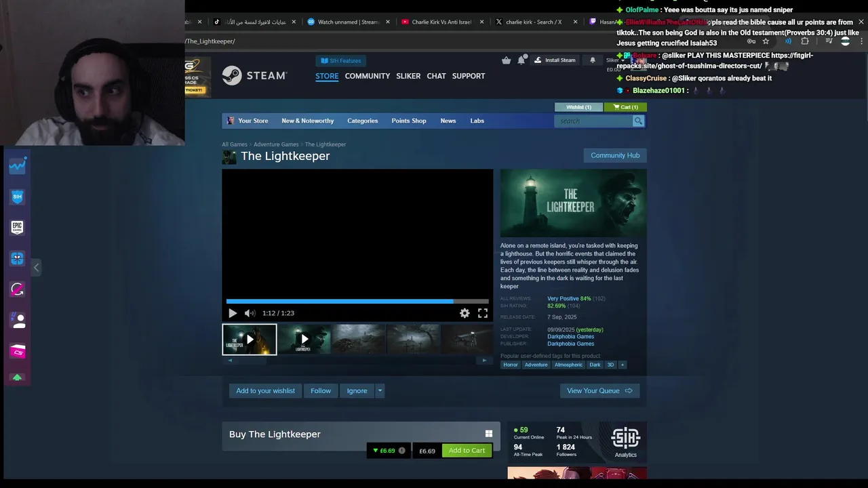
Task: Click the Atmospheric tag
Action: click(x=568, y=365)
